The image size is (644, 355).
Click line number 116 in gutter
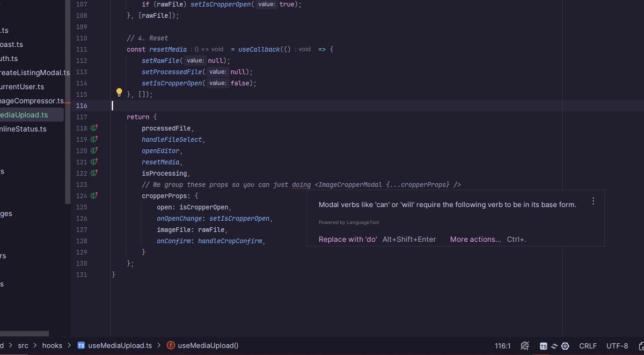coord(81,106)
